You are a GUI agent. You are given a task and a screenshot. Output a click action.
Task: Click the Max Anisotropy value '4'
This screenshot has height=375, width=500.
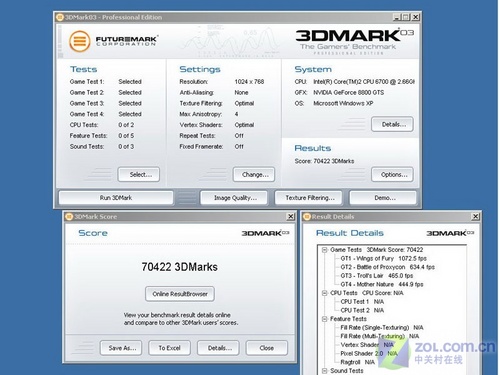[x=236, y=114]
